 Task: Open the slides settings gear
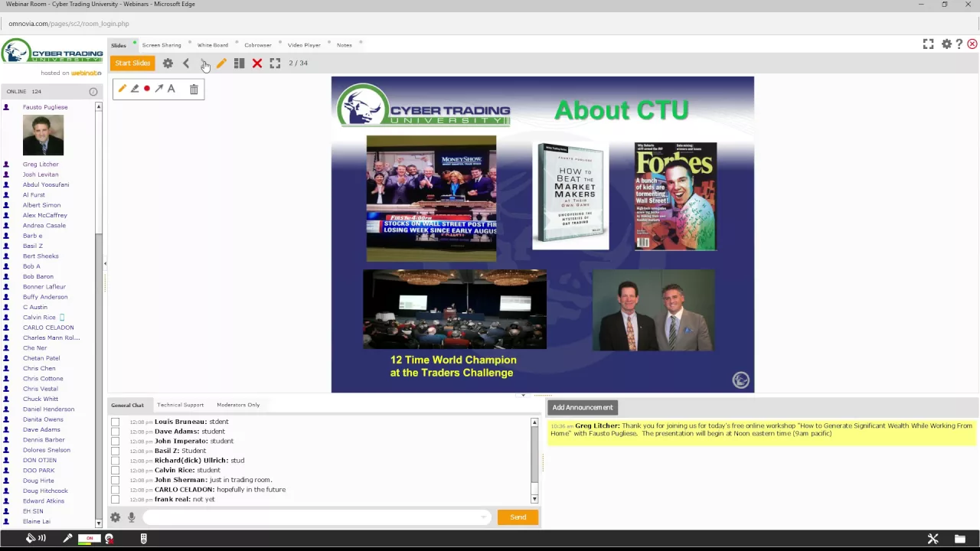[x=168, y=64]
